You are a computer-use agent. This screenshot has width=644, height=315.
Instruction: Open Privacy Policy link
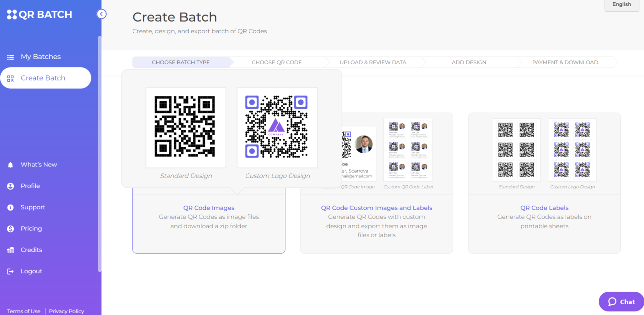pos(66,311)
